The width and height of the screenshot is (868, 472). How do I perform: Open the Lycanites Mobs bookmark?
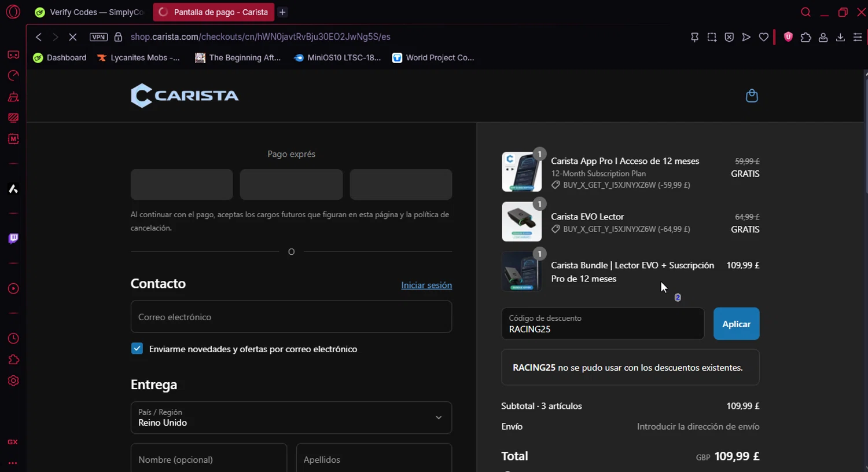coord(138,58)
